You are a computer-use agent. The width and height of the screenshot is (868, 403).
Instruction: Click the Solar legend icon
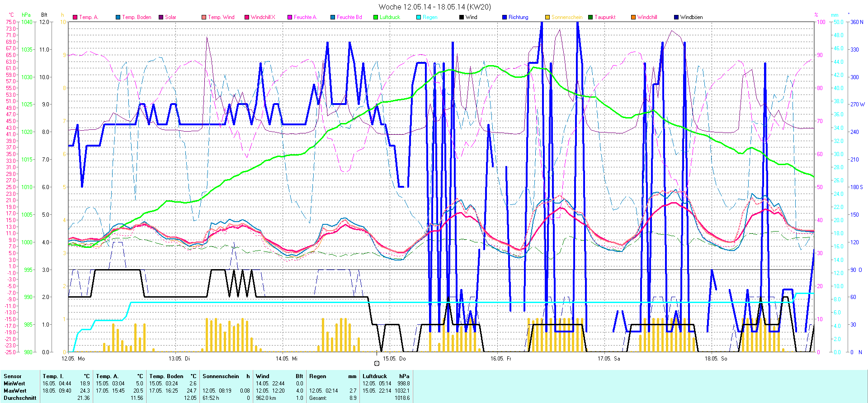pos(161,17)
